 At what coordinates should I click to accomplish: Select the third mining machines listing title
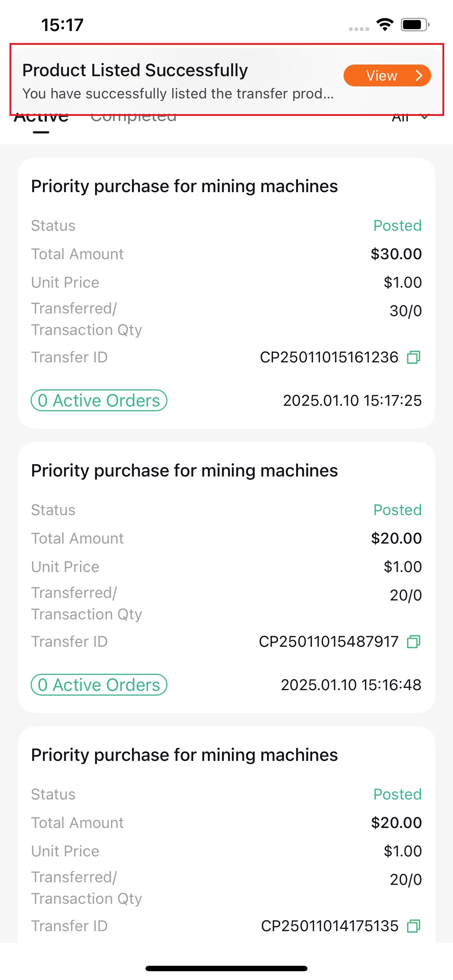point(184,755)
